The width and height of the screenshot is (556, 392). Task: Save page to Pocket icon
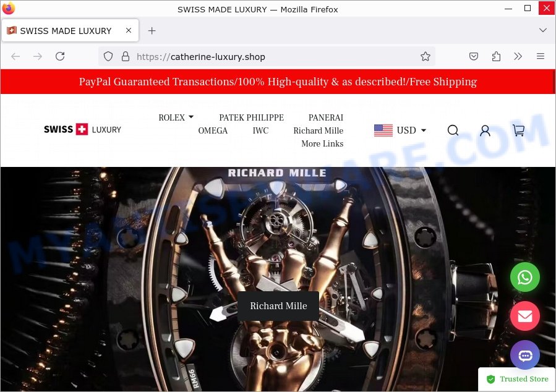coord(474,56)
